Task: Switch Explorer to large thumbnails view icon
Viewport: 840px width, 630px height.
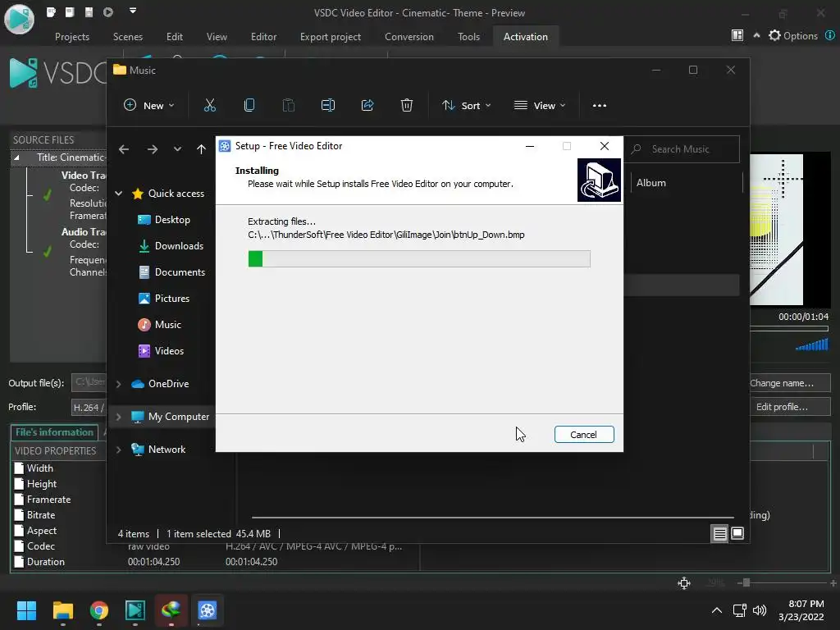Action: coord(737,533)
